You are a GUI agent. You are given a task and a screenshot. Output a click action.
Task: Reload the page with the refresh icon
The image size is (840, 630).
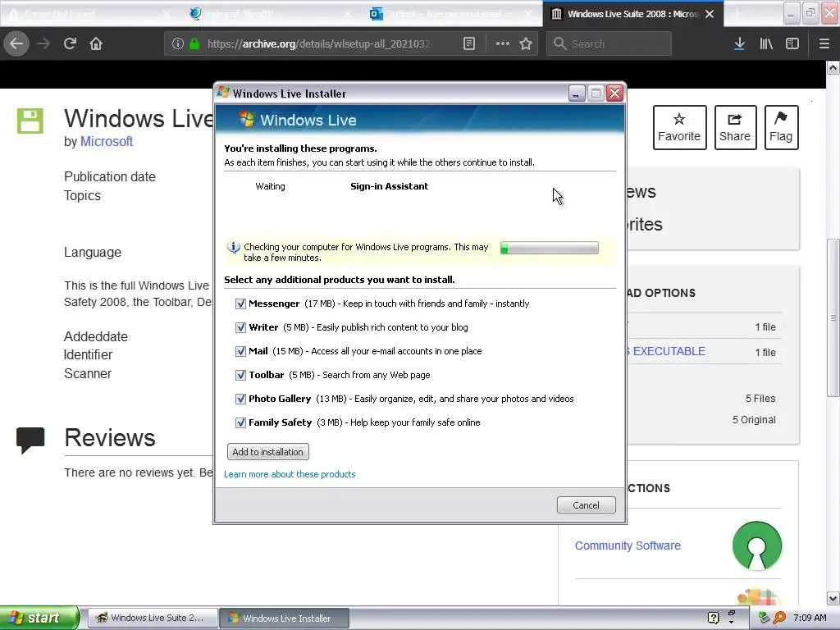point(70,43)
